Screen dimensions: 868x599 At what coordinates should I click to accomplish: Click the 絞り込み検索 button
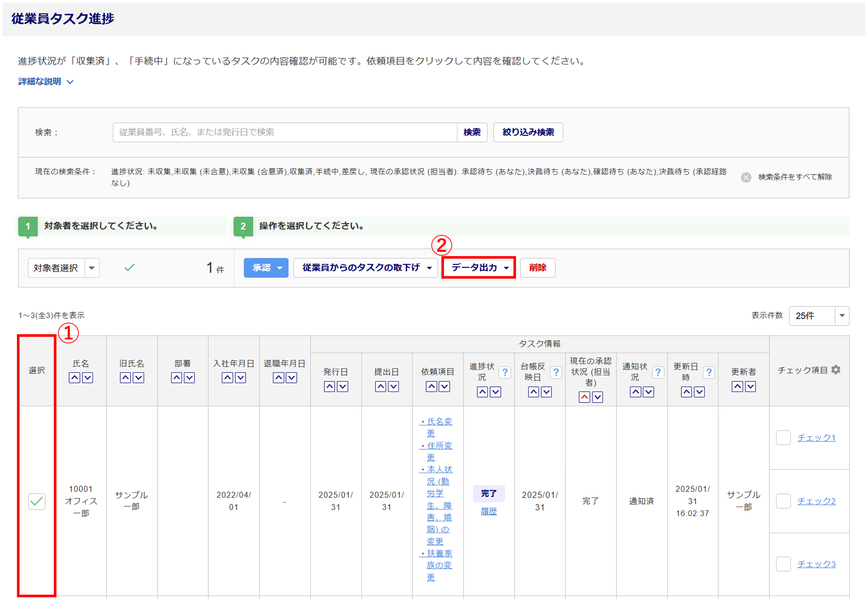point(528,132)
